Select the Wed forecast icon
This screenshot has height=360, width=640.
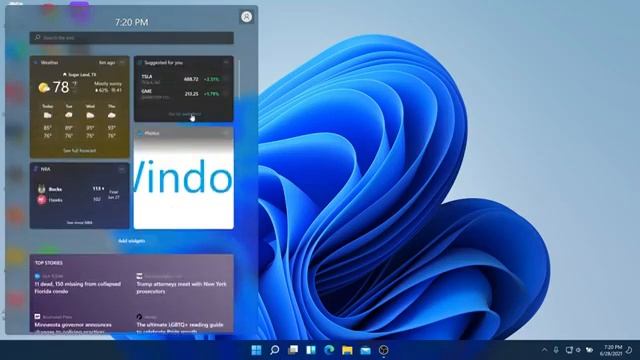point(90,116)
